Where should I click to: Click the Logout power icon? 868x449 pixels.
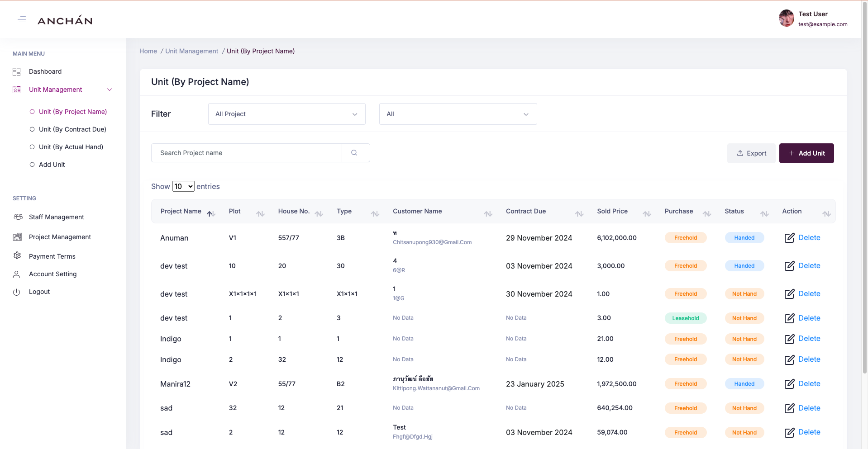click(x=17, y=292)
